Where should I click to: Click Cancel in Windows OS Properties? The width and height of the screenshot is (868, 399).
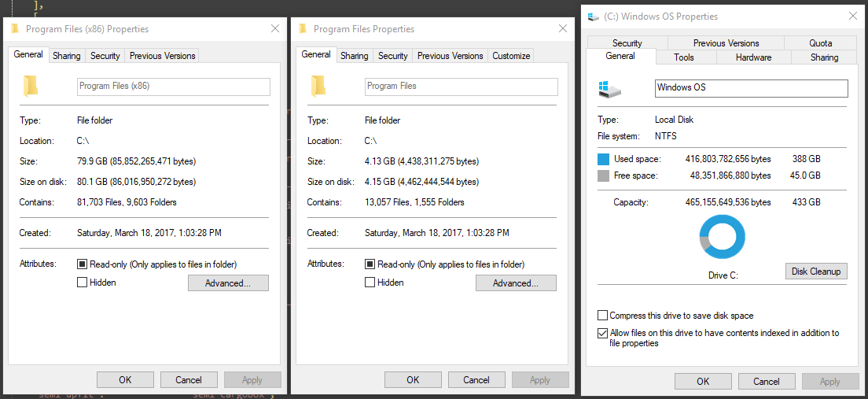pyautogui.click(x=767, y=381)
